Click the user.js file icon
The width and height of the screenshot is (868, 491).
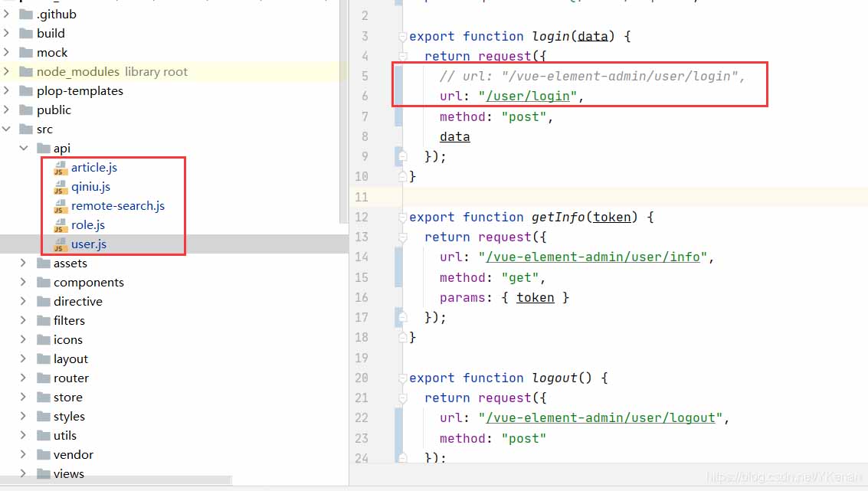click(61, 244)
